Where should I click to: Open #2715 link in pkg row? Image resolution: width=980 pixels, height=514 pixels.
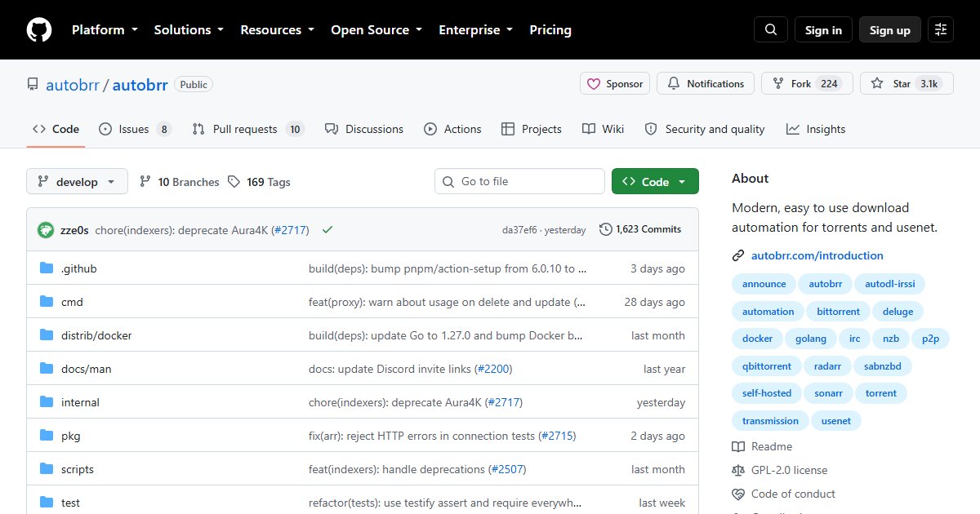pyautogui.click(x=557, y=436)
